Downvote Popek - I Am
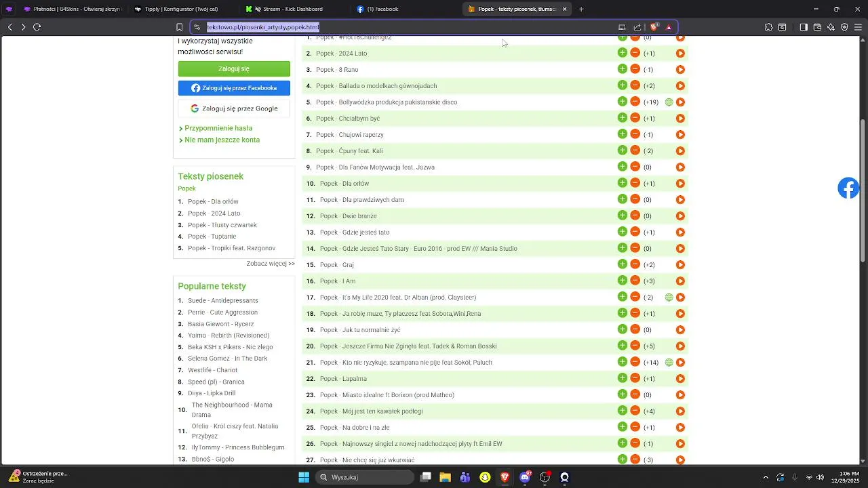This screenshot has height=488, width=868. pos(635,281)
